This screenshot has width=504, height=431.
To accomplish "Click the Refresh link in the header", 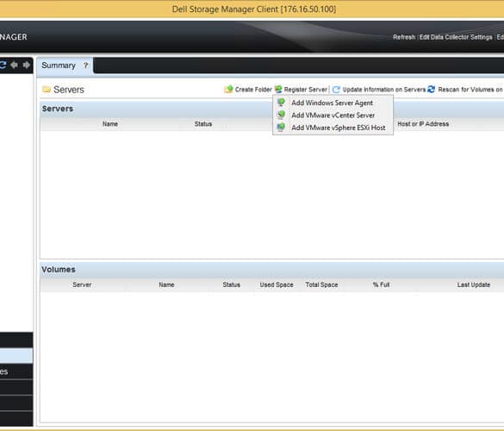I will tap(404, 37).
